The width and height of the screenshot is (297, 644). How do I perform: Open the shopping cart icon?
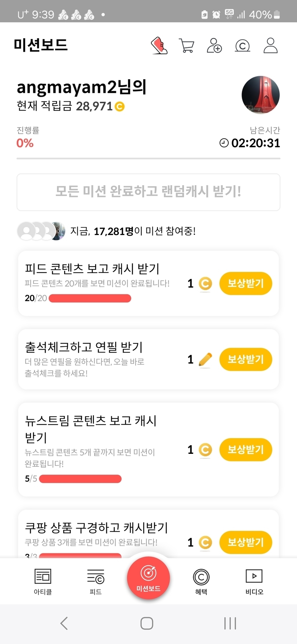click(186, 46)
